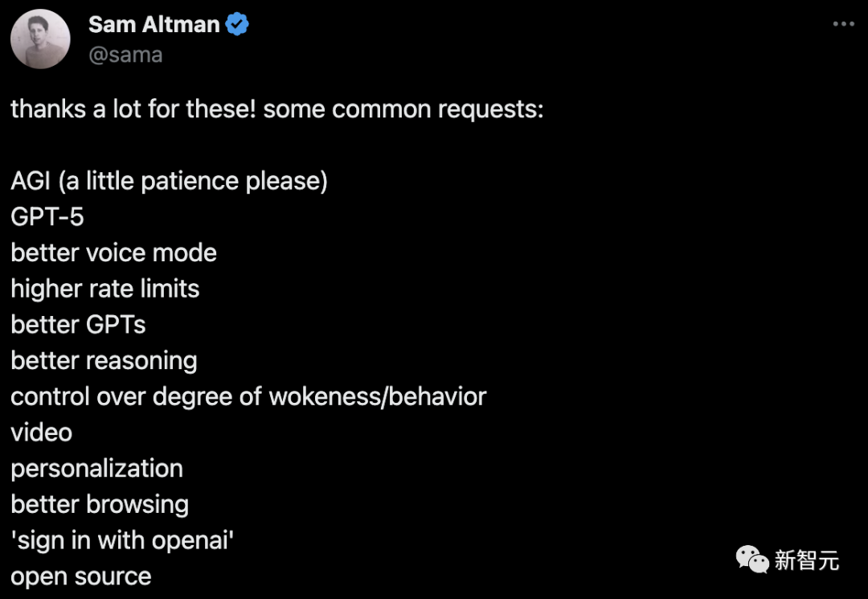The width and height of the screenshot is (868, 599).
Task: Select the 'better GPTs' line
Action: click(79, 325)
